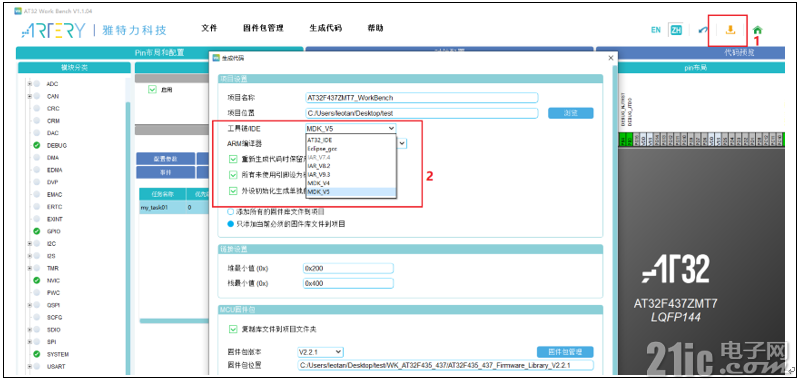The image size is (800, 384).
Task: Open the 生成代码 menu
Action: 326,28
